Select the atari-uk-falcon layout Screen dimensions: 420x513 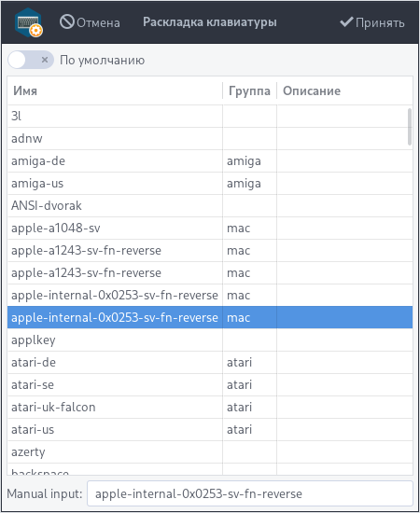210,407
